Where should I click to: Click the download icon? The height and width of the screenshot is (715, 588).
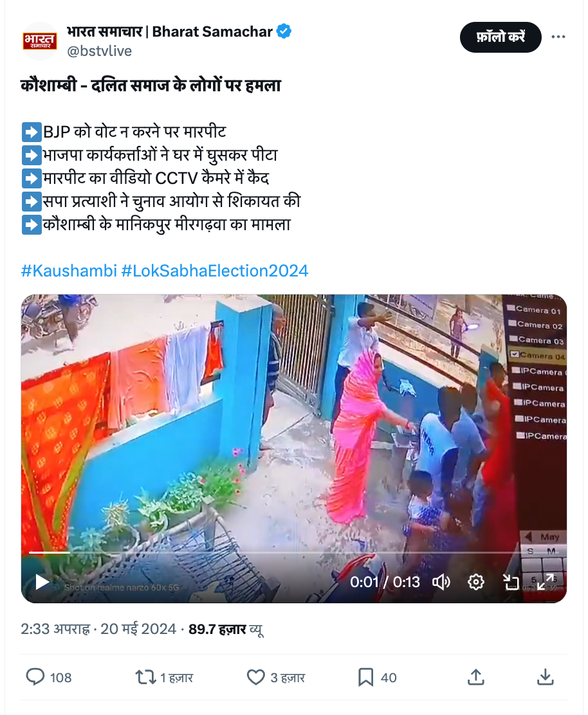545,677
